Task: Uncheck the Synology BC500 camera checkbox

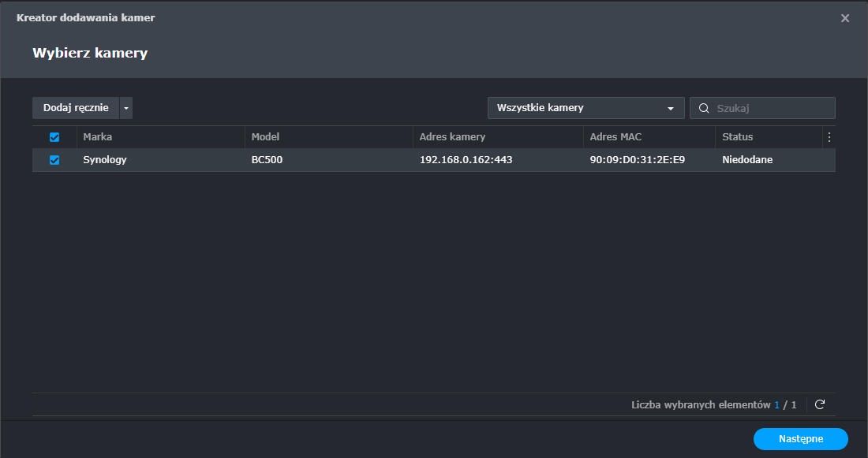Action: 54,160
